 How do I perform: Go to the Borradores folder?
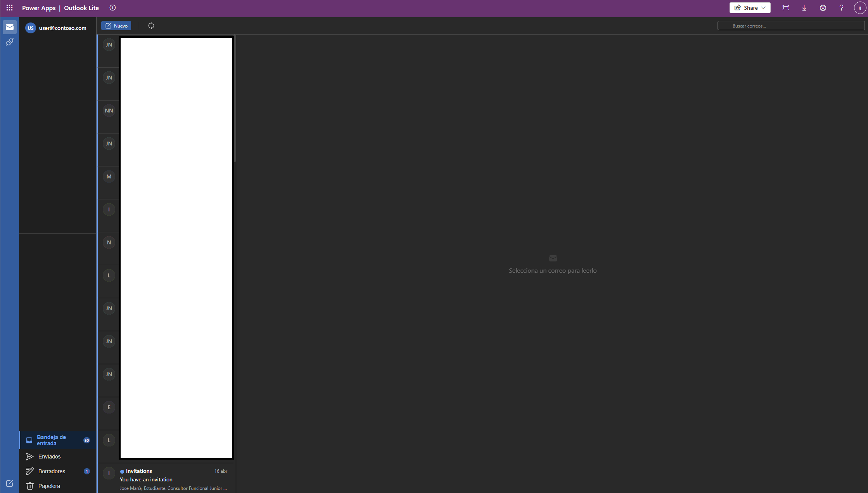point(52,471)
